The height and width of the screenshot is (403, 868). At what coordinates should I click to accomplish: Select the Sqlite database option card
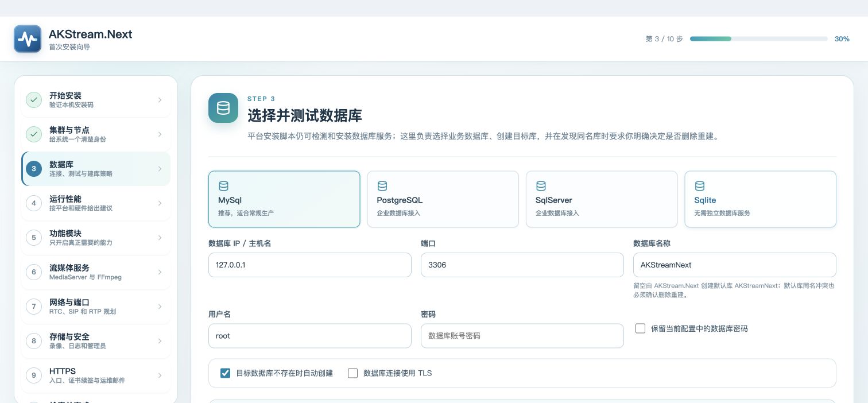tap(760, 199)
